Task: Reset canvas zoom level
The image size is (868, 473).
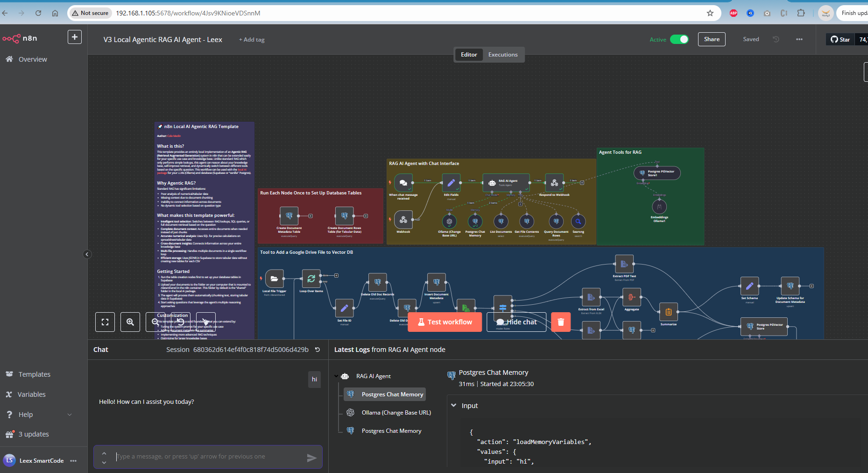Action: [x=180, y=322]
